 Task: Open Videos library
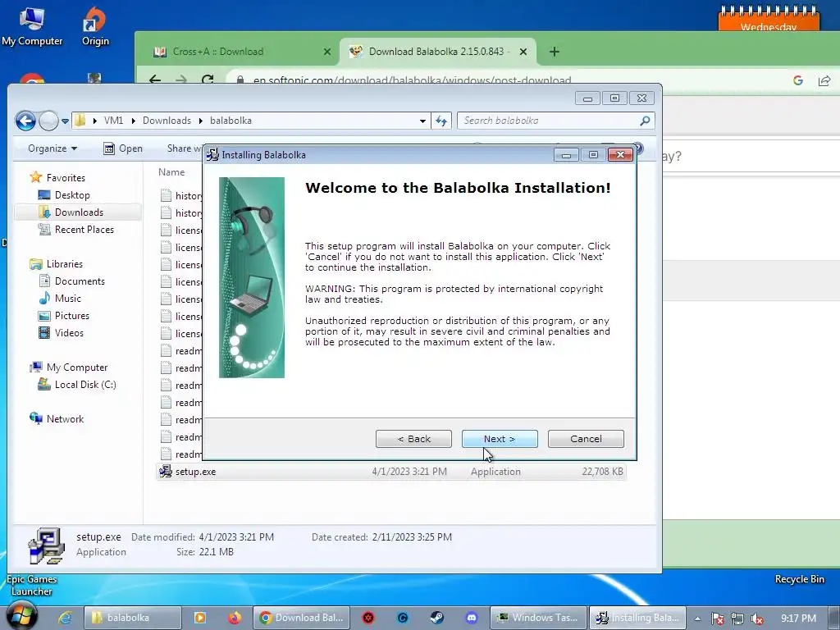coord(69,333)
